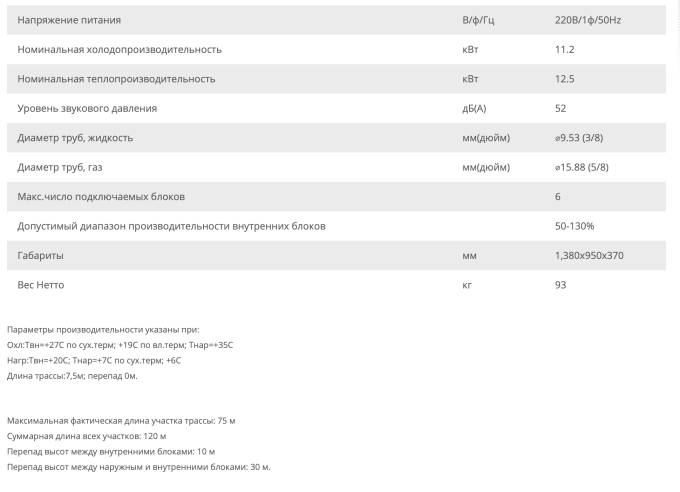The height and width of the screenshot is (492, 680).
Task: Select the дБ(А) unit cell
Action: click(474, 108)
